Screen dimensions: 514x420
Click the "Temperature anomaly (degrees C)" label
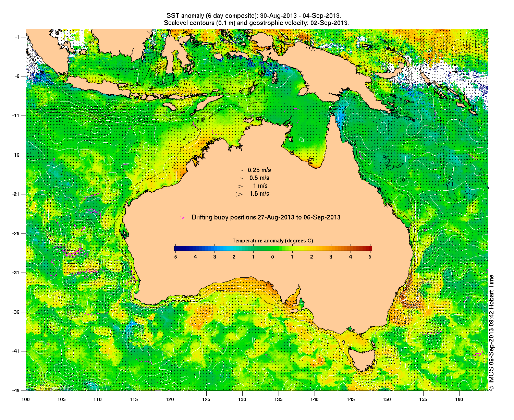pos(273,241)
